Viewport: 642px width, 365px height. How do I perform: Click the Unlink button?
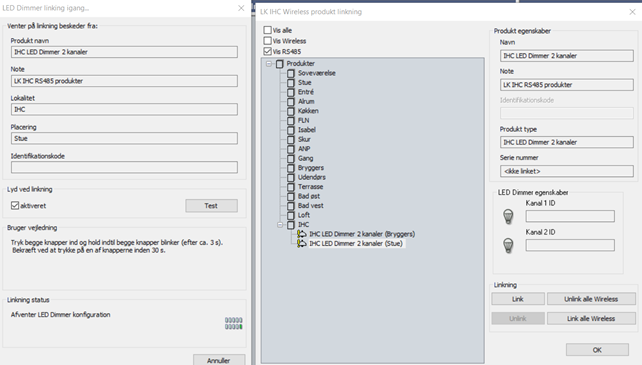(x=518, y=318)
